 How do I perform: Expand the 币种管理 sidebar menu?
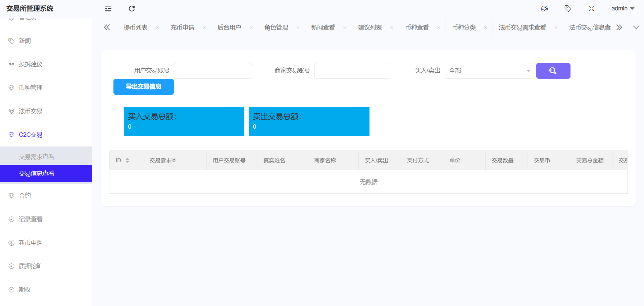click(x=31, y=88)
